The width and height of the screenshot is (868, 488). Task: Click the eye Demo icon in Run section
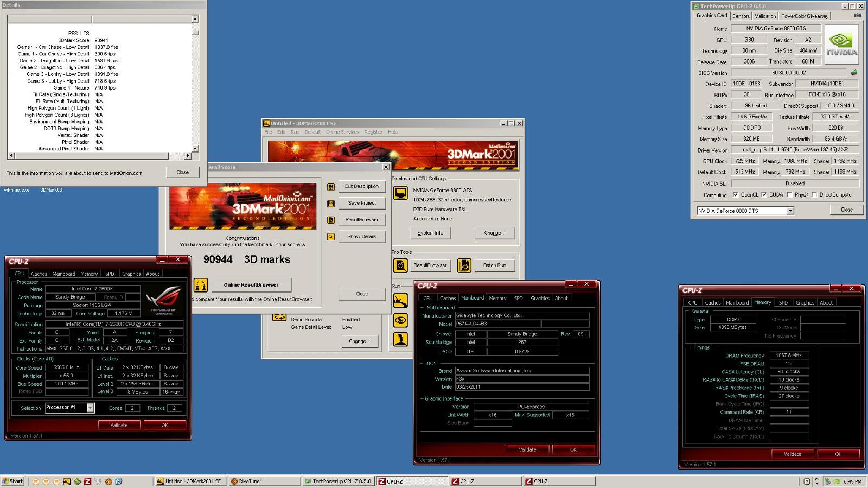(400, 320)
